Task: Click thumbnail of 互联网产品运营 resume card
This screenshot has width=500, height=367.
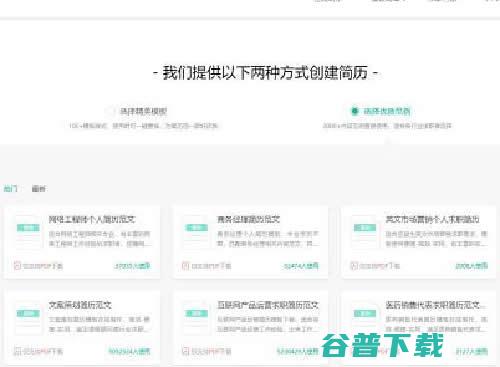Action: tap(196, 317)
